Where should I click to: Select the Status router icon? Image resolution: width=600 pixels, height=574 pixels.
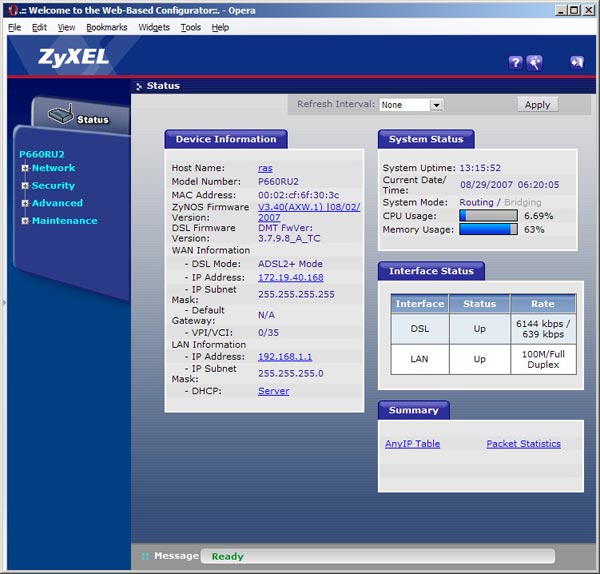point(61,114)
